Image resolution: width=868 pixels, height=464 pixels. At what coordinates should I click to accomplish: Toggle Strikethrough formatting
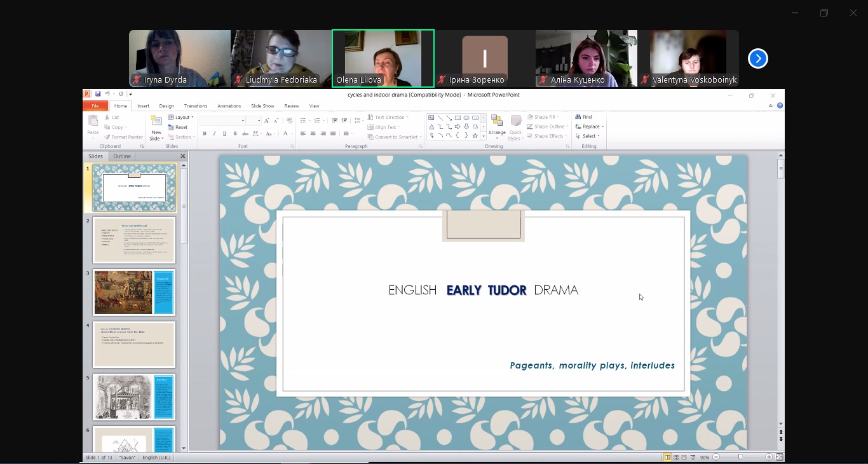(245, 133)
